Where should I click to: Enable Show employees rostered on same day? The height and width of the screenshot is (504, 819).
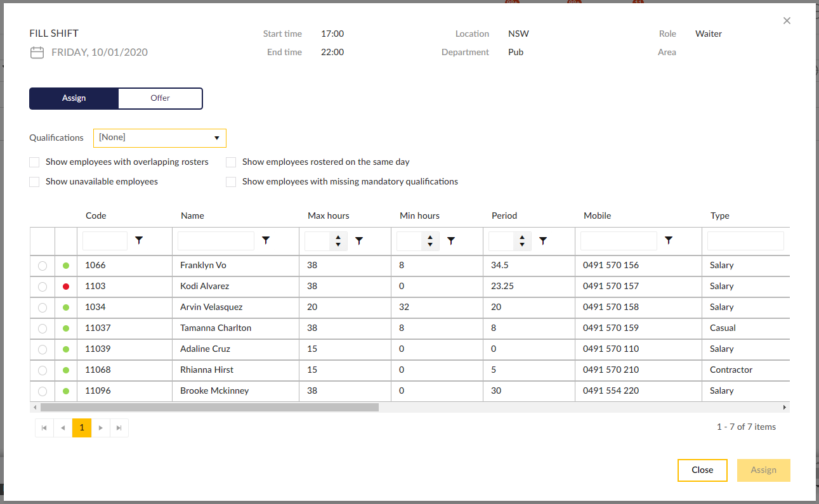[x=231, y=162]
